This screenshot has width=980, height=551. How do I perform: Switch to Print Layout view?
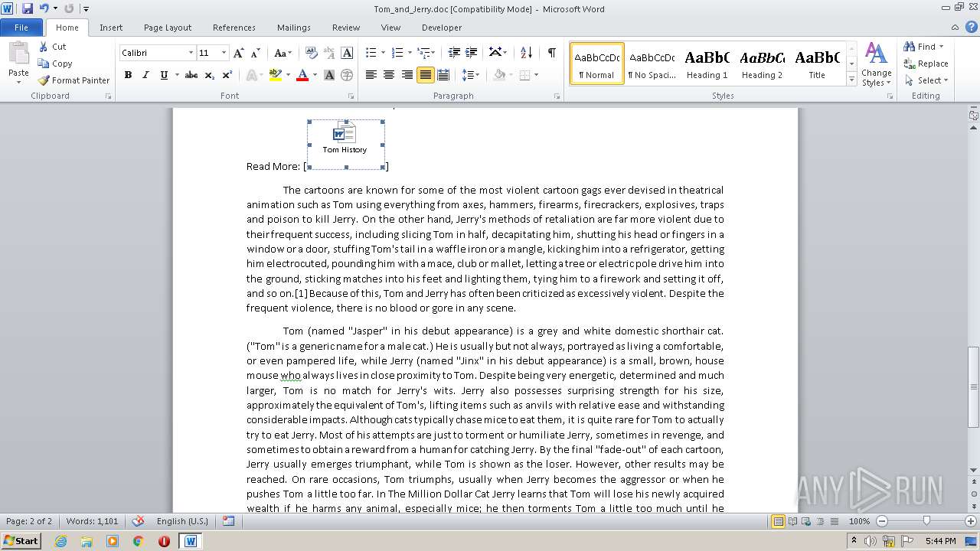[778, 521]
